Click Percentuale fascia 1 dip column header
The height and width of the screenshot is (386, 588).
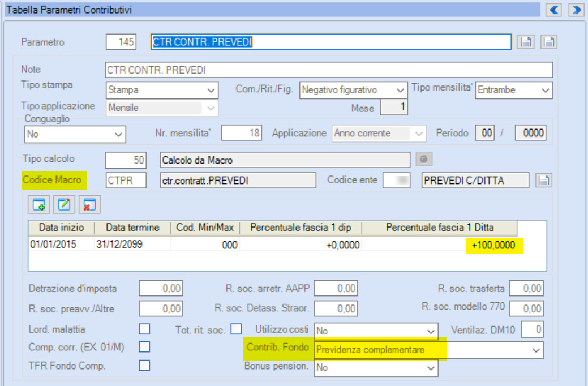tap(301, 228)
